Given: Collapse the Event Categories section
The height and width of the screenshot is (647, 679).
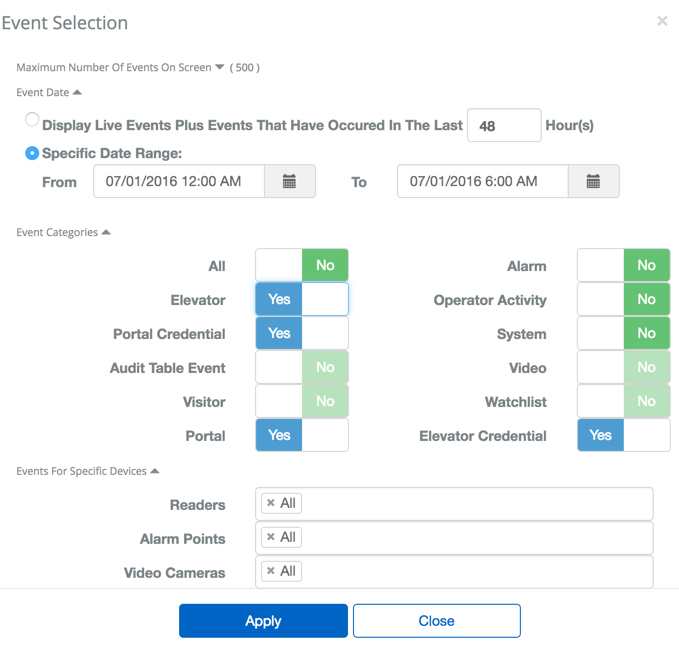Looking at the screenshot, I should coord(106,232).
